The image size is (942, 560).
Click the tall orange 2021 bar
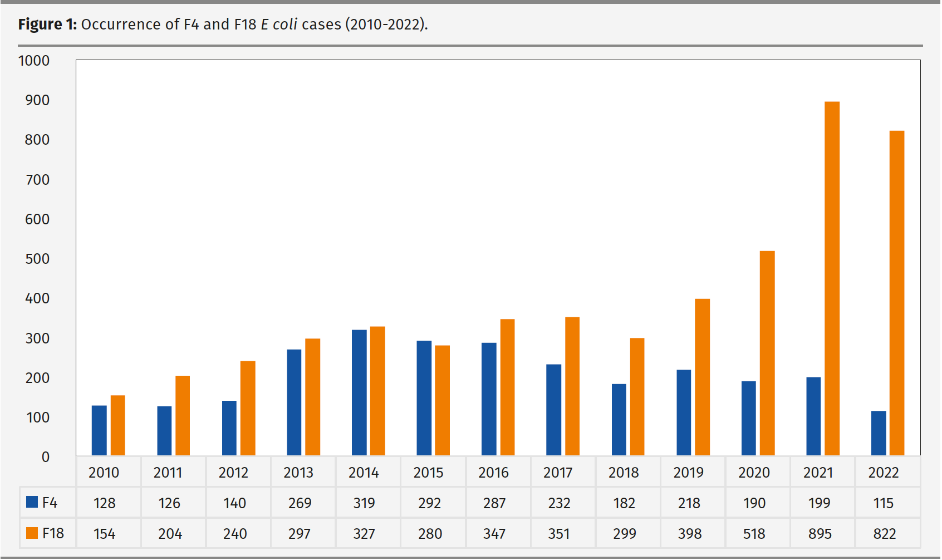tap(831, 278)
